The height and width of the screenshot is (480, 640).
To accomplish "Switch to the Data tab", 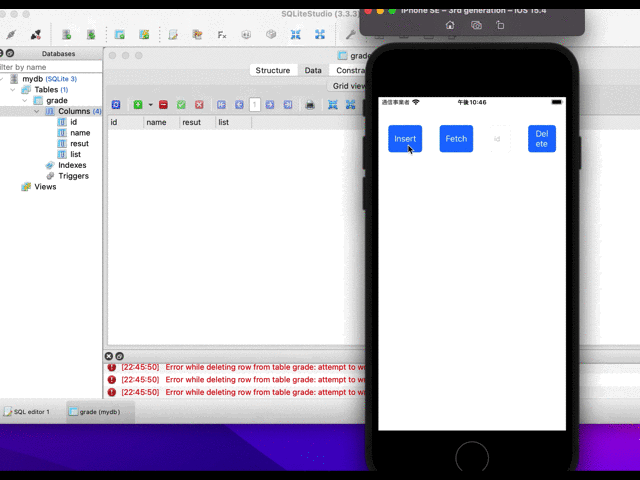I will tap(313, 70).
